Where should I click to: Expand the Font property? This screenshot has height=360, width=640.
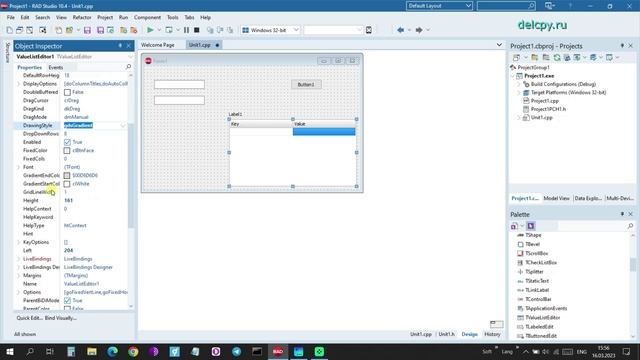pos(18,167)
